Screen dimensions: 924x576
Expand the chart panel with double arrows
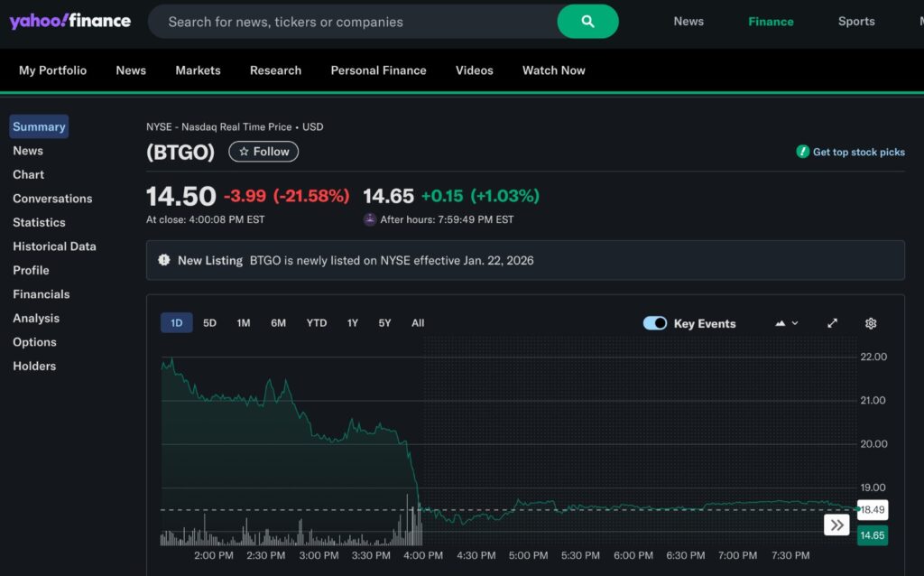[x=836, y=524]
